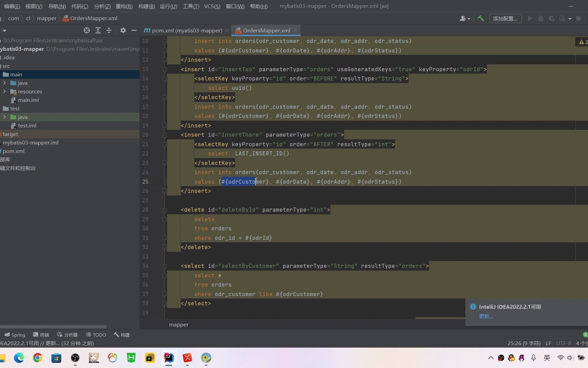Image resolution: width=588 pixels, height=368 pixels.
Task: Expand the java folder under test
Action: tap(4, 117)
